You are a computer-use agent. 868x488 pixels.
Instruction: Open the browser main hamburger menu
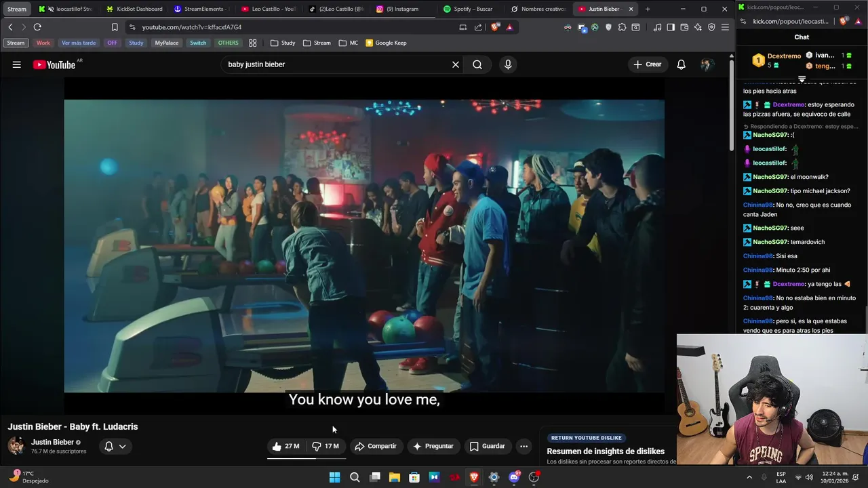[x=725, y=27]
